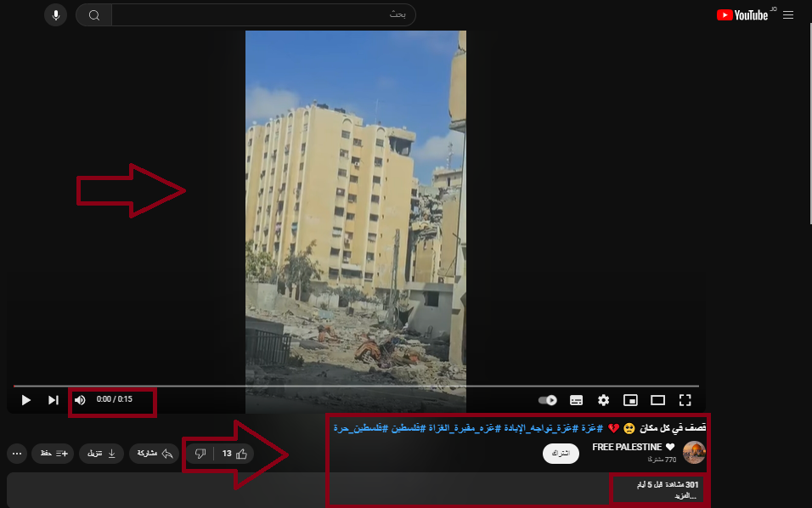The width and height of the screenshot is (812, 508).
Task: Enter fullscreen mode
Action: point(685,400)
